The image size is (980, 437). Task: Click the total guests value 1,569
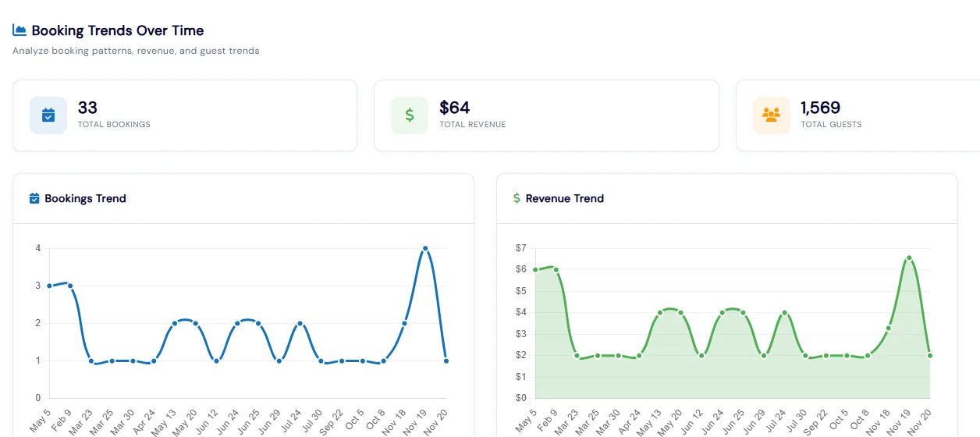click(x=821, y=108)
